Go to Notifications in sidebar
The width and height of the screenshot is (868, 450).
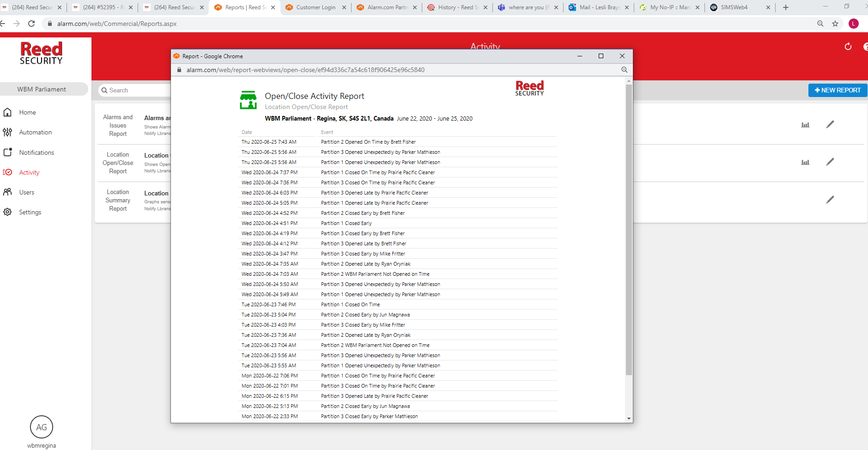36,152
